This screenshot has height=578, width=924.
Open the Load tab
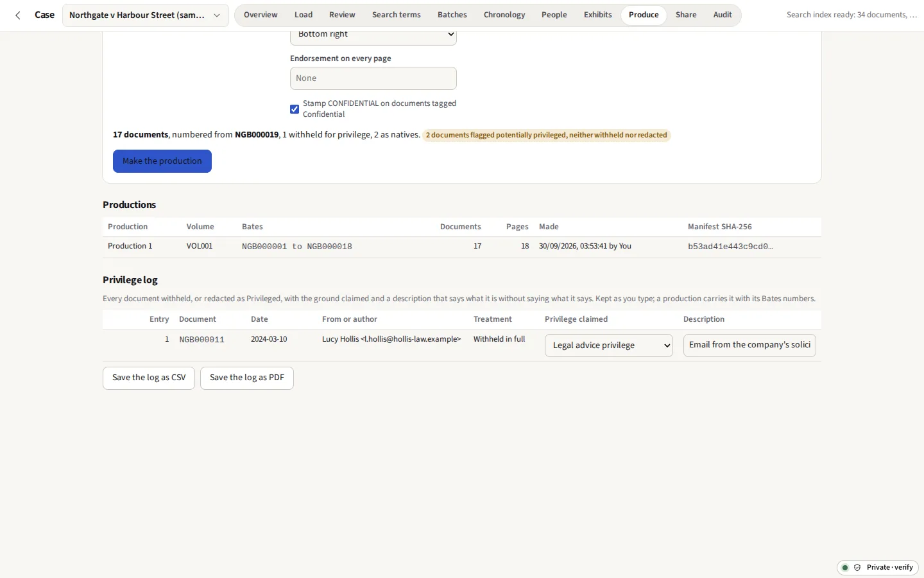[x=304, y=15]
